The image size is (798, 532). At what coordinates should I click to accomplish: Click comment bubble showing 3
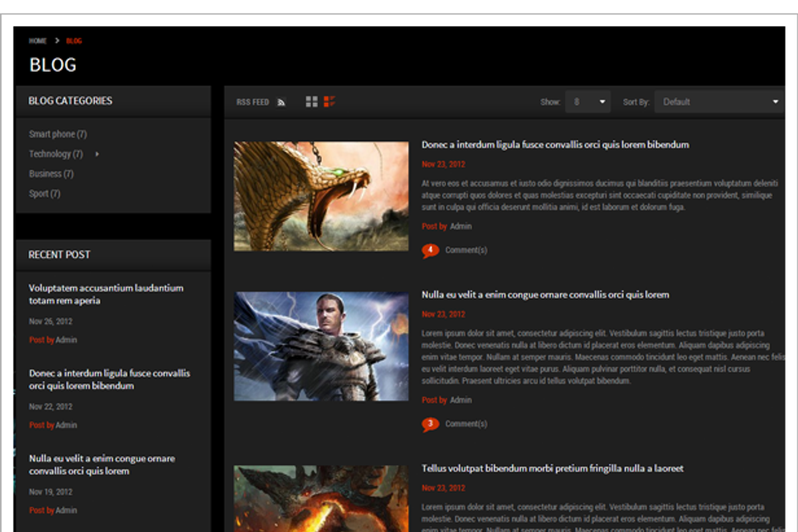(x=430, y=424)
